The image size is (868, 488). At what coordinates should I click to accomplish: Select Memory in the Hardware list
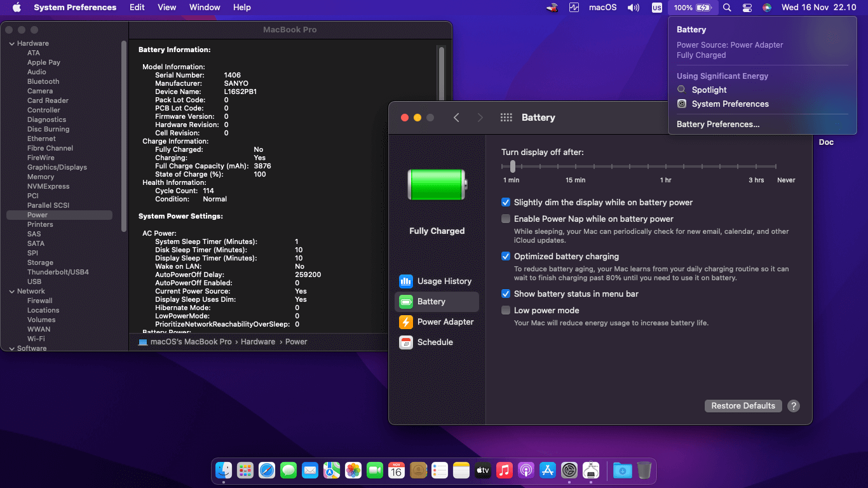[41, 177]
